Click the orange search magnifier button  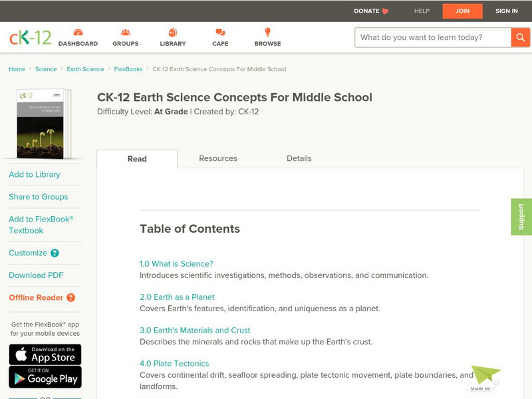[520, 37]
